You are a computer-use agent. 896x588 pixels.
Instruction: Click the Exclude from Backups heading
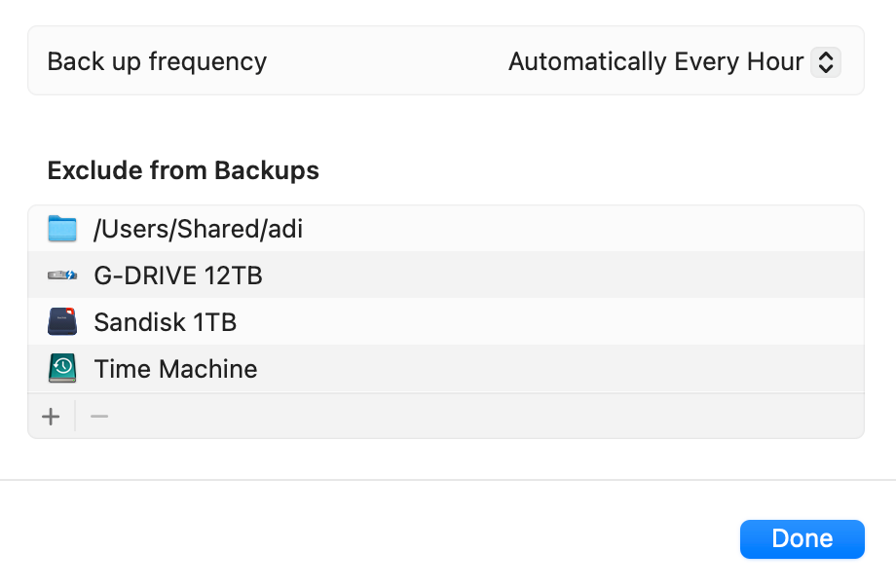click(x=183, y=171)
